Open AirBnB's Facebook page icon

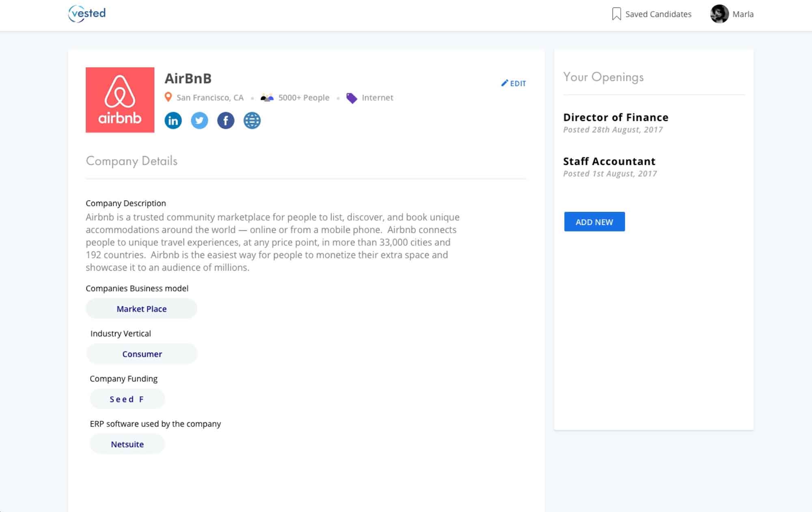(x=226, y=120)
